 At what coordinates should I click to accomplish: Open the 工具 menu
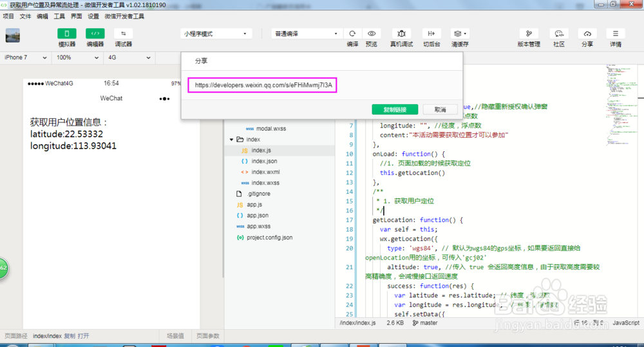click(x=59, y=17)
